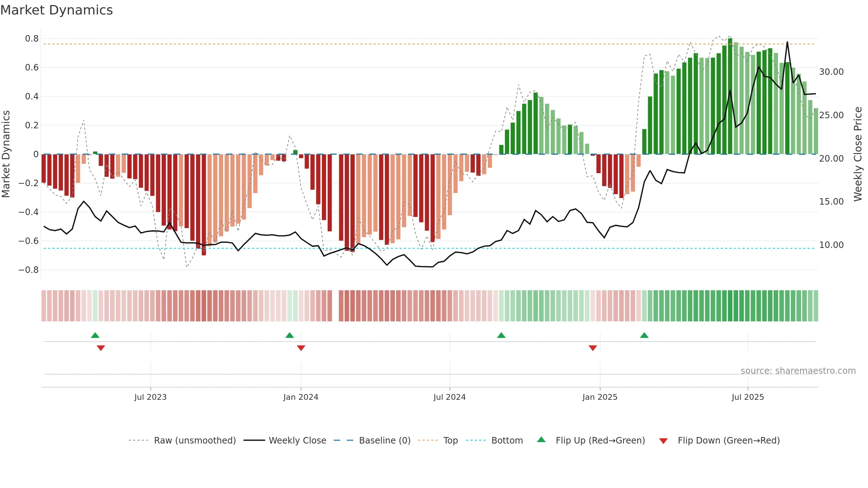Select the red flip-down marker before Jul 2023
This screenshot has width=868, height=488.
(x=101, y=348)
